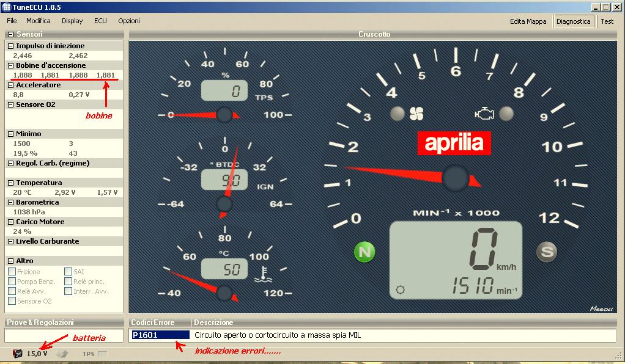Viewport: 625px width, 364px height.
Task: Toggle the Pompa Benz. checkbox
Action: pyautogui.click(x=12, y=281)
